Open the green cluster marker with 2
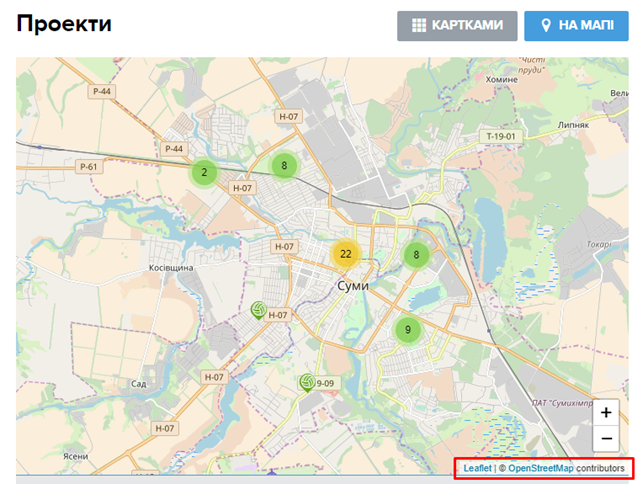This screenshot has height=484, width=643. pos(204,172)
